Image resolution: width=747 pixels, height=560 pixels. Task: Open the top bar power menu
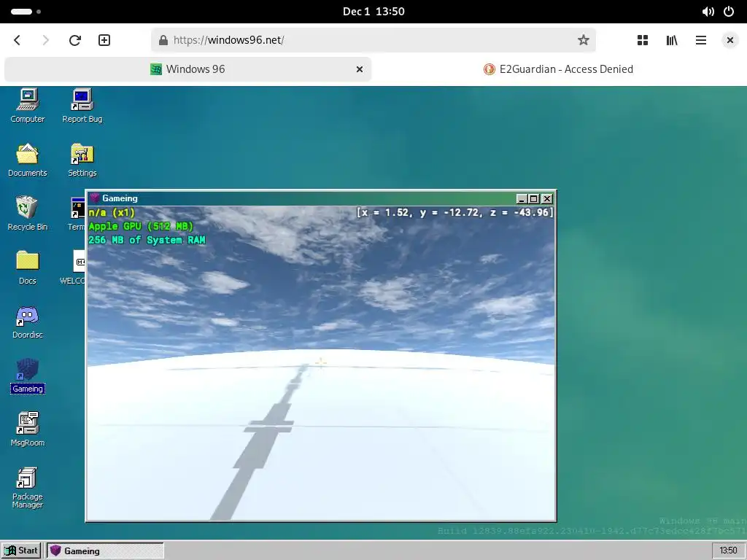click(729, 12)
